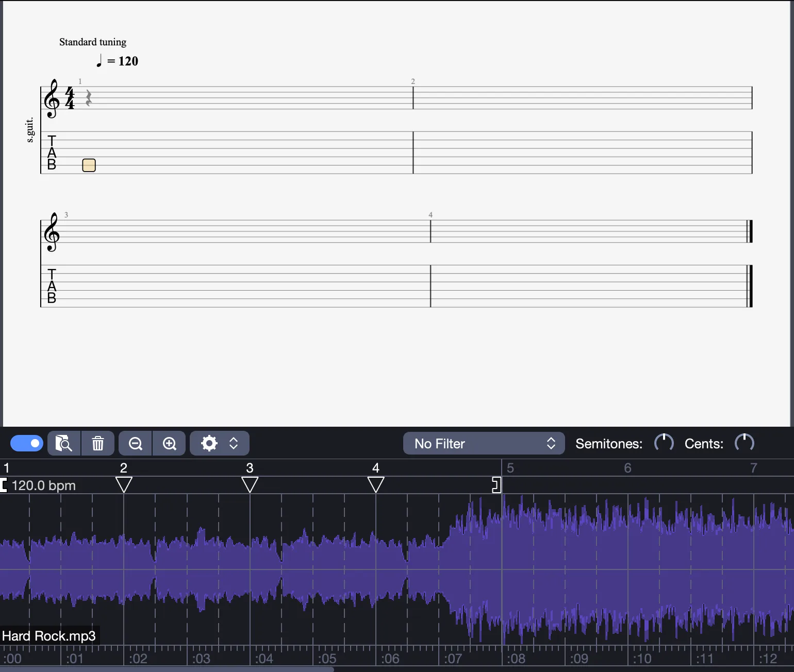
Task: Click the :06 time ruler label
Action: tap(390, 659)
